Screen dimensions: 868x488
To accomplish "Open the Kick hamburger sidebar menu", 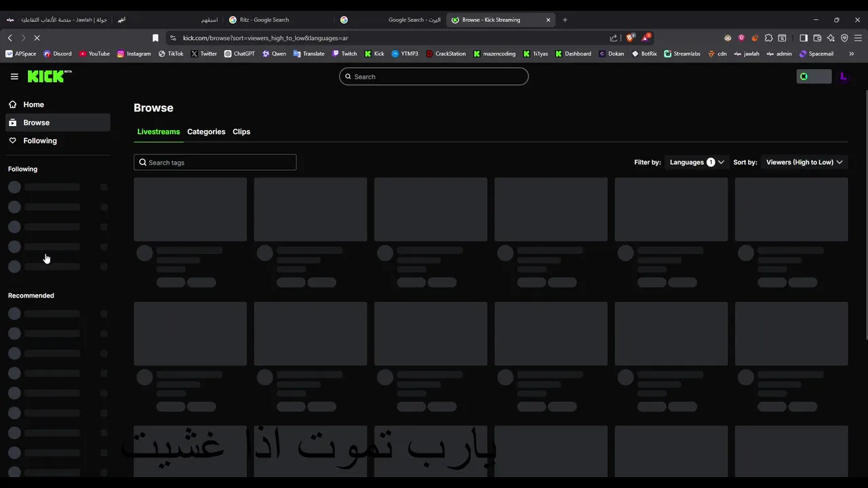I will tap(14, 77).
